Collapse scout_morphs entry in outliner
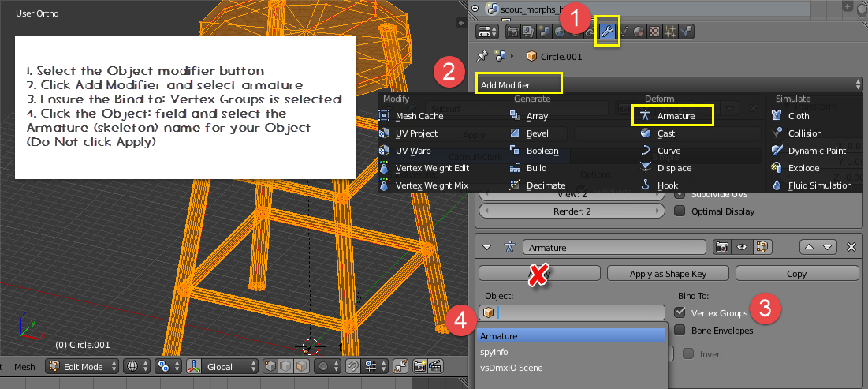868x389 pixels. 475,9
